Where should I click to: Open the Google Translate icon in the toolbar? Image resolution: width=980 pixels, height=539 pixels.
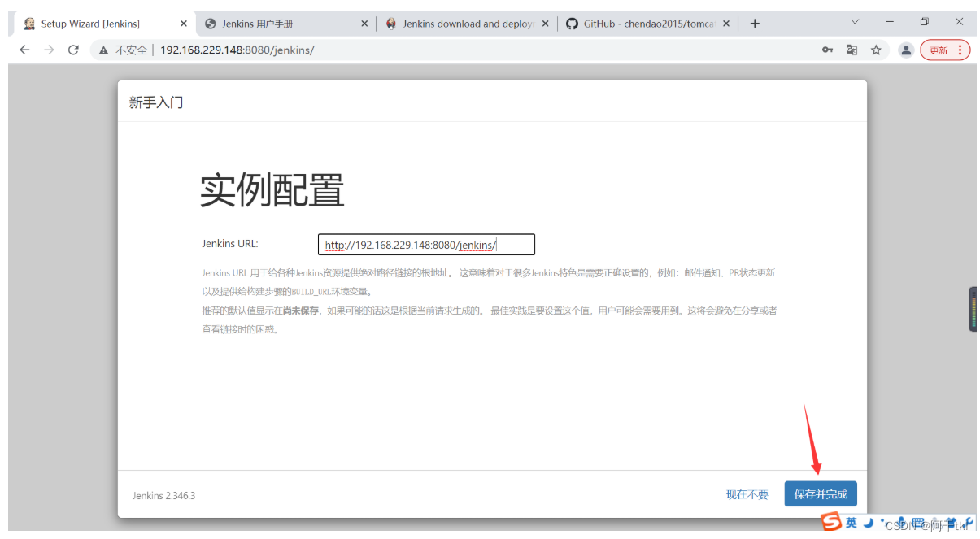(851, 50)
